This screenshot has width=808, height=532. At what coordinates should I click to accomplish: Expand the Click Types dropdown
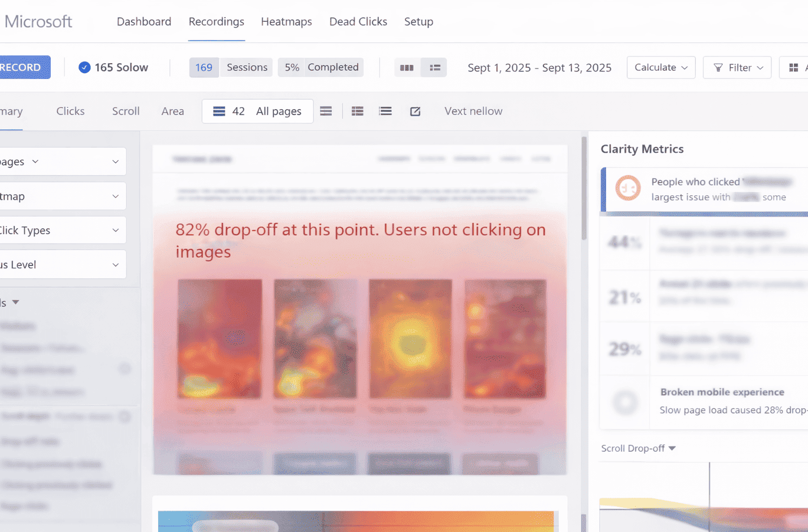[62, 231]
